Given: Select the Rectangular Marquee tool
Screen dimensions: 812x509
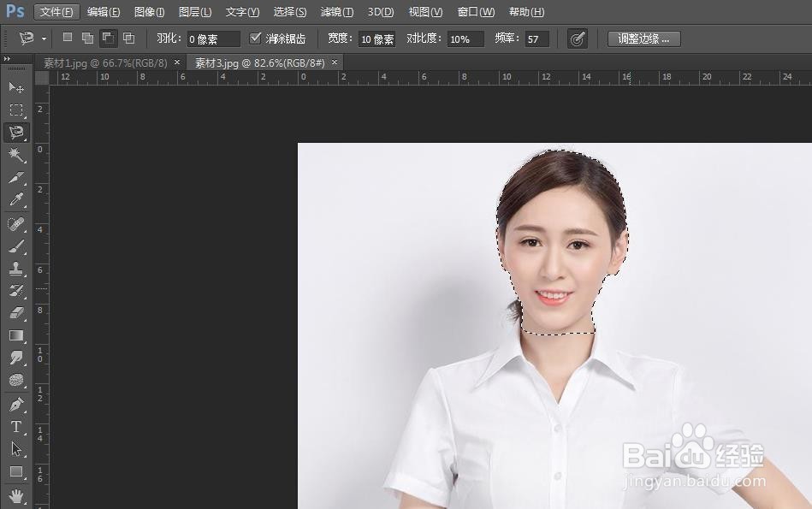Looking at the screenshot, I should (15, 109).
